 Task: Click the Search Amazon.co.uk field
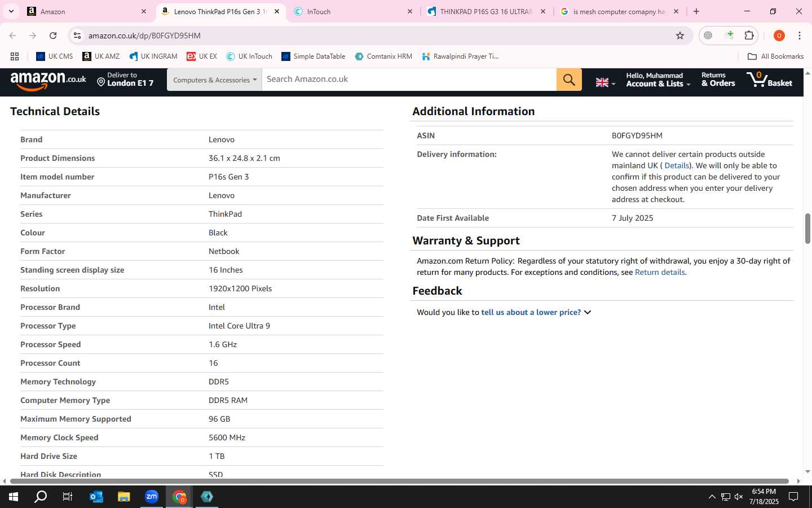[409, 80]
